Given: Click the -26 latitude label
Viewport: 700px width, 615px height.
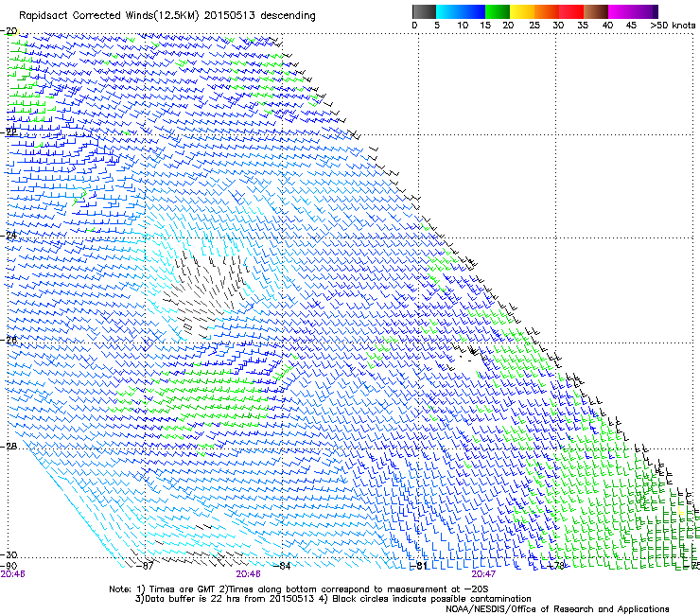Looking at the screenshot, I should [x=9, y=340].
